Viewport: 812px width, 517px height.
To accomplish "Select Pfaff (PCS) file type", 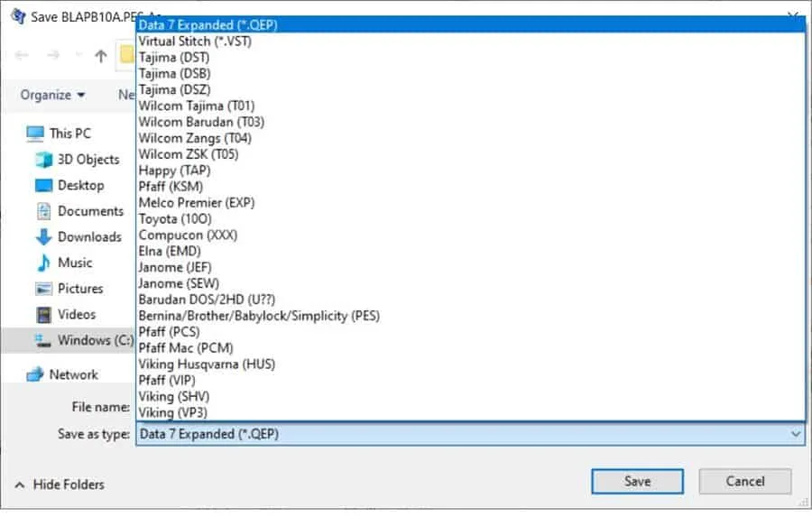I will pos(470,332).
